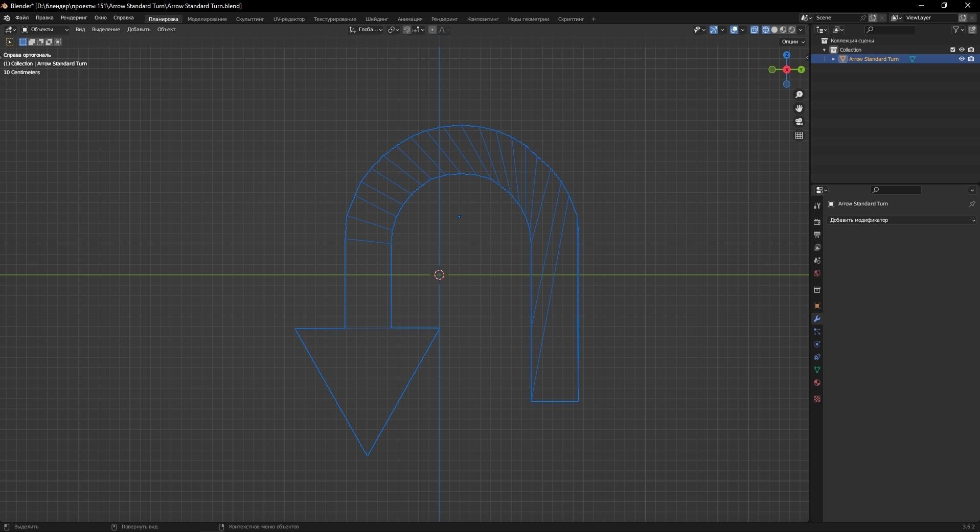Click the blue Z axis on navigation gizmo

787,55
